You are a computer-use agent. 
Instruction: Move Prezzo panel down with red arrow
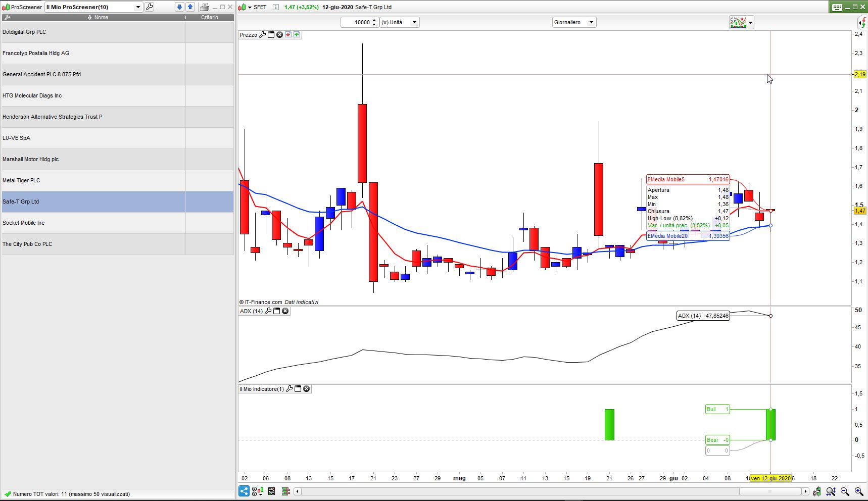pos(288,35)
